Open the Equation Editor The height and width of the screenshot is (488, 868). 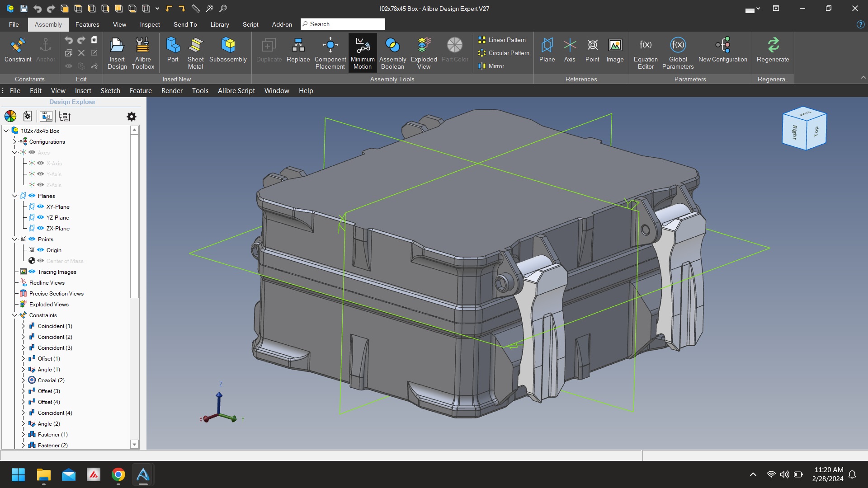pos(646,53)
